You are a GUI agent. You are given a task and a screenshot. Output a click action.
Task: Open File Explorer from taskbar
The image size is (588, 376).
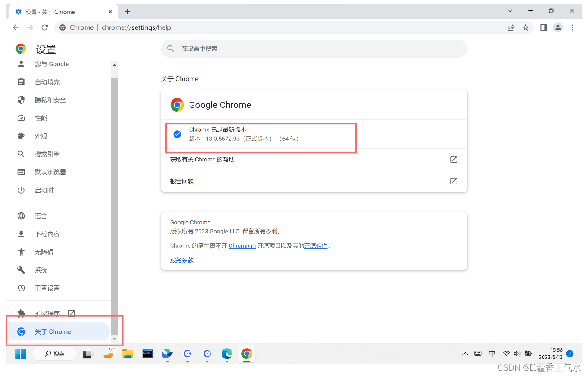(x=128, y=354)
